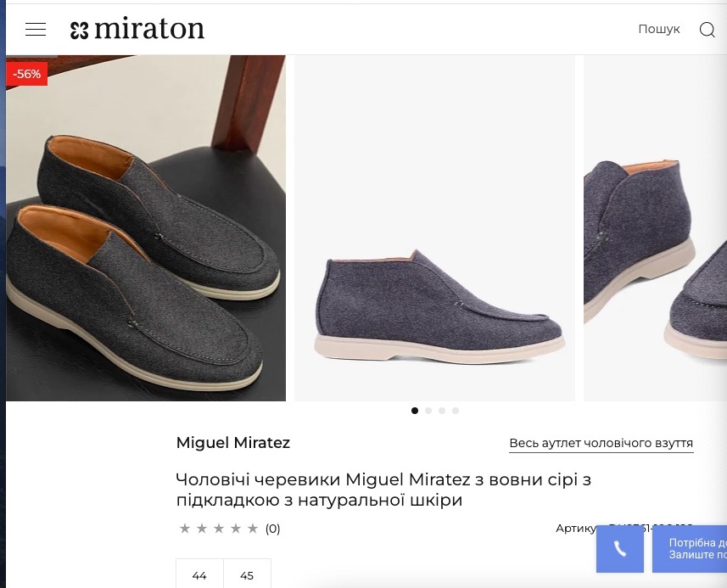727x588 pixels.
Task: Click the third rating star
Action: tap(219, 529)
